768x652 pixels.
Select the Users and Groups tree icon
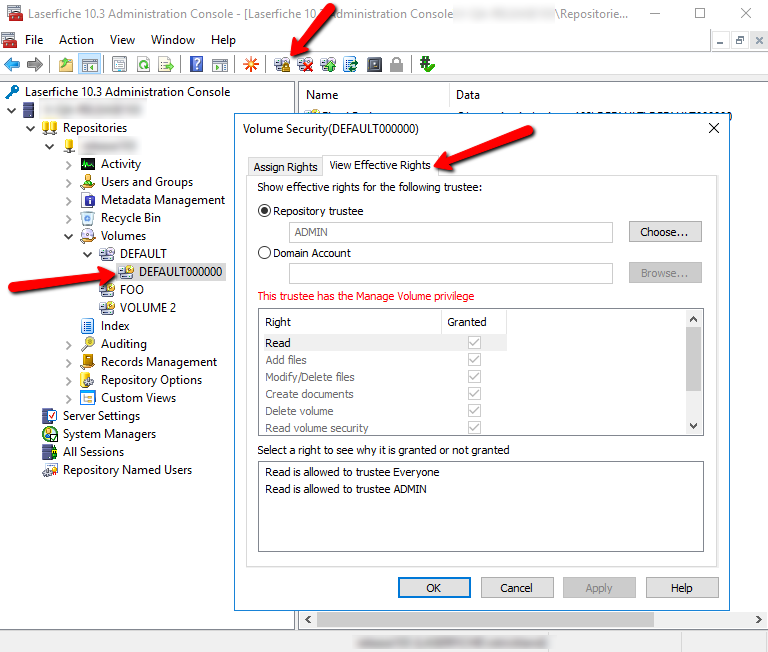[x=88, y=182]
